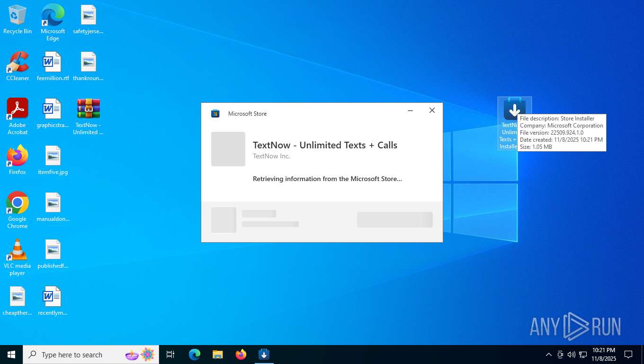
Task: Open the volume control tray icon
Action: pos(572,355)
